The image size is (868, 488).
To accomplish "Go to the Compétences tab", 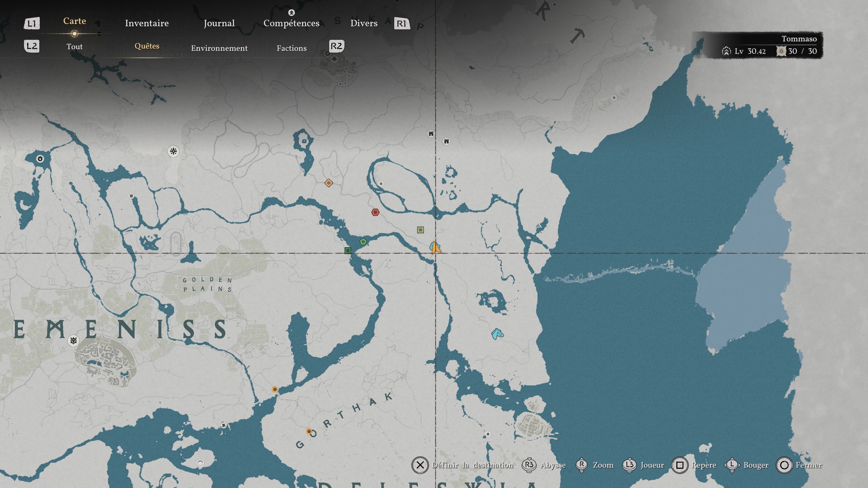I will point(291,23).
